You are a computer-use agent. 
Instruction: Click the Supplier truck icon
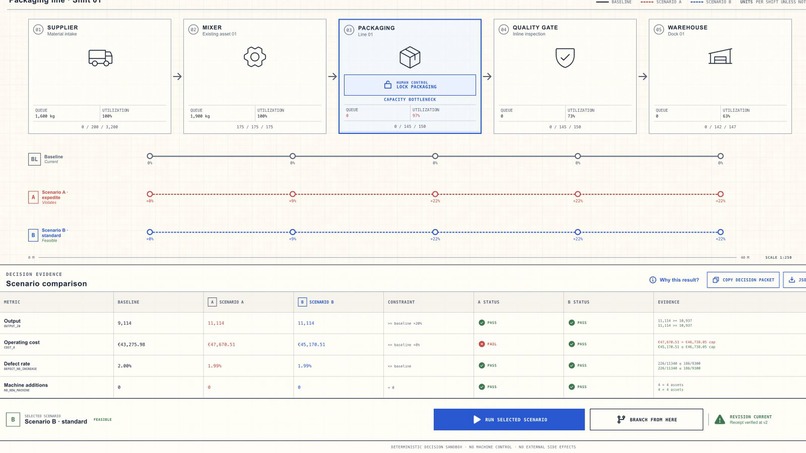100,58
